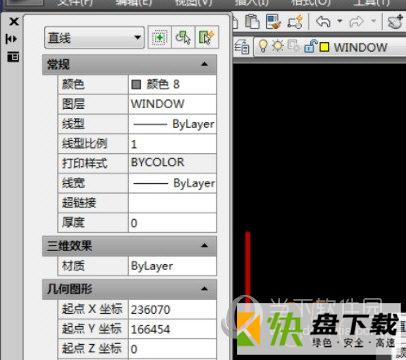Click the 起点 Y 坐标 value 166454
This screenshot has height=360, width=406.
tap(172, 329)
